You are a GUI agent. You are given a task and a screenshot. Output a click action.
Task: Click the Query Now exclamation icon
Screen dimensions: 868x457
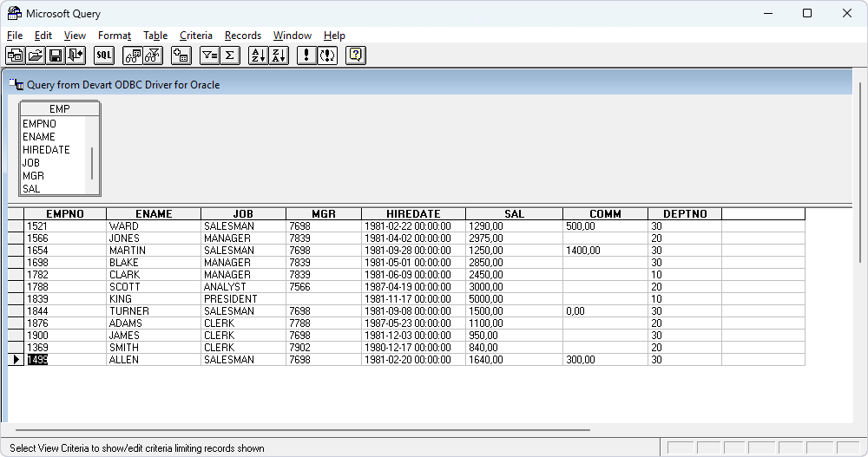(306, 55)
